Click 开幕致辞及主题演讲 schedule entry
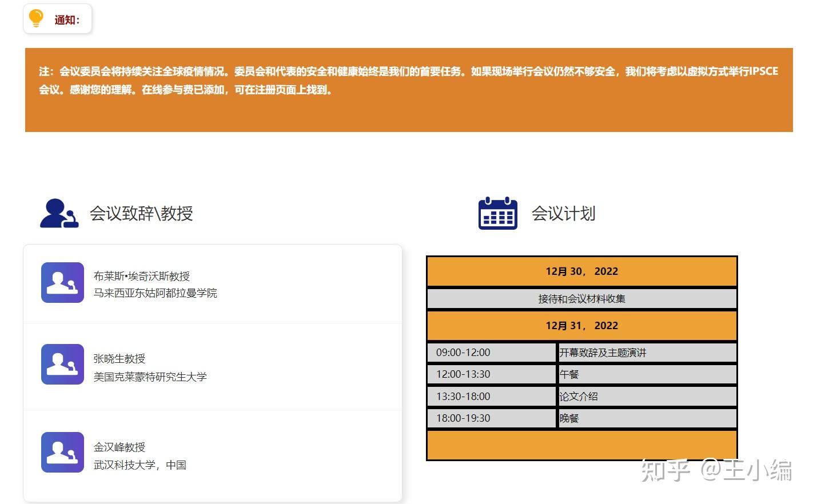The width and height of the screenshot is (813, 504). click(602, 353)
